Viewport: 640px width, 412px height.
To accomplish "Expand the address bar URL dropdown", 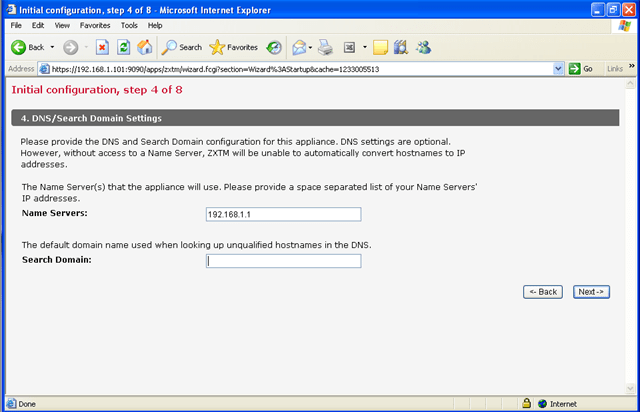I will point(558,69).
